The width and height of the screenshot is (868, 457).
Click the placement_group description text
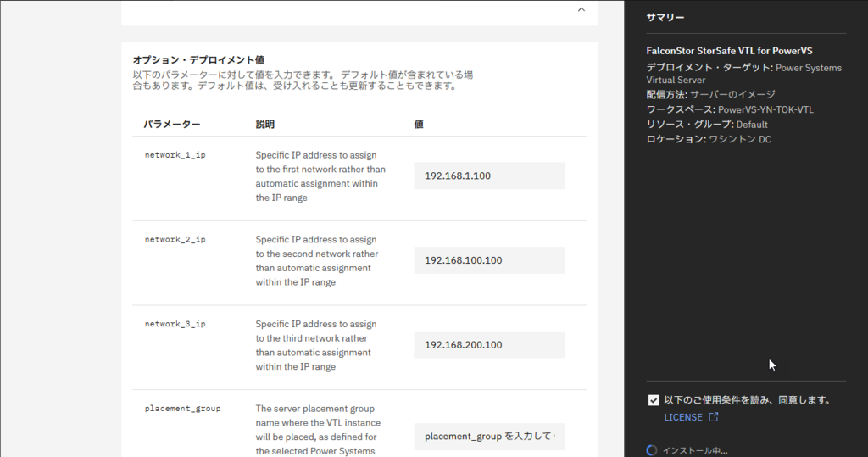318,430
